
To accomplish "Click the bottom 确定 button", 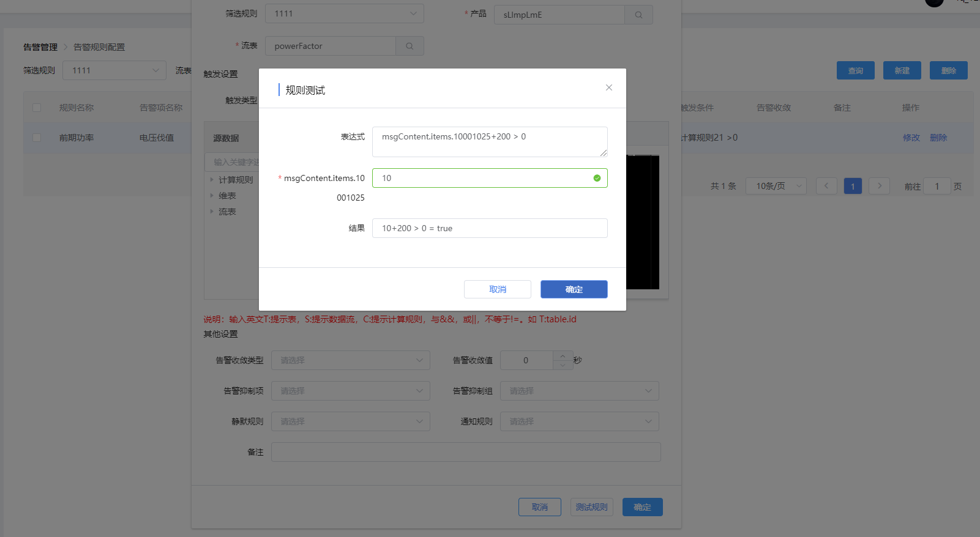I will pos(642,507).
